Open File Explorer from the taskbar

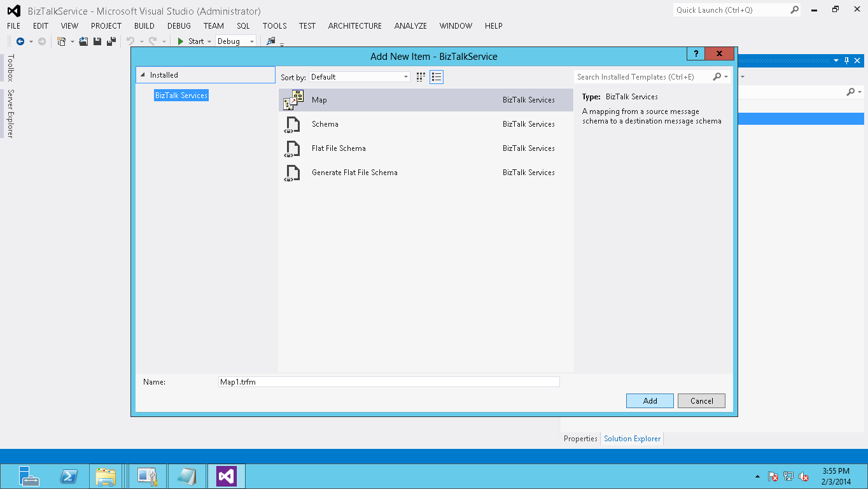[x=106, y=476]
